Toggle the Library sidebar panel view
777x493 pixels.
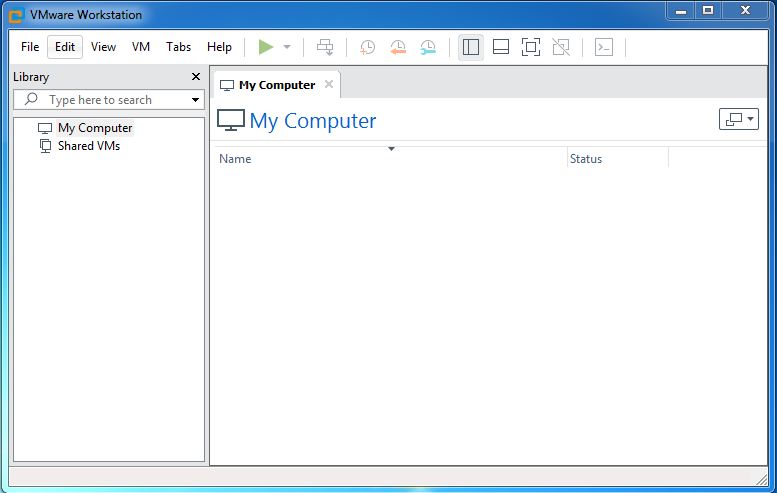[x=471, y=47]
